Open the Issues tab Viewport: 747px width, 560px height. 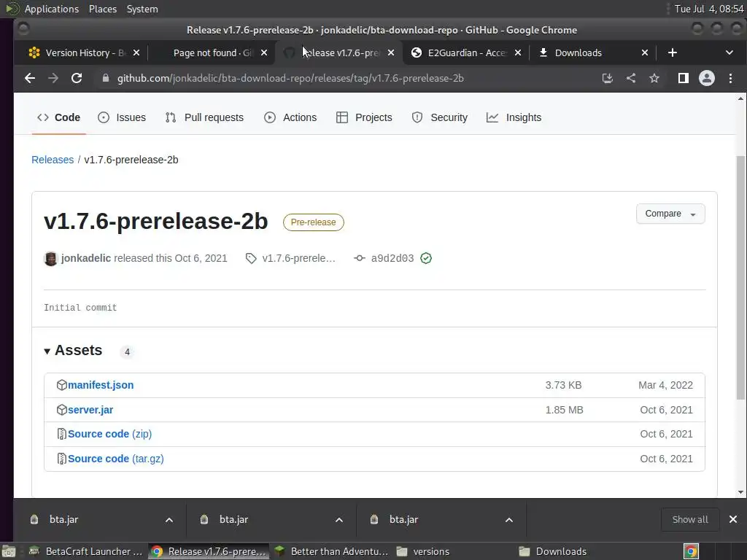122,117
